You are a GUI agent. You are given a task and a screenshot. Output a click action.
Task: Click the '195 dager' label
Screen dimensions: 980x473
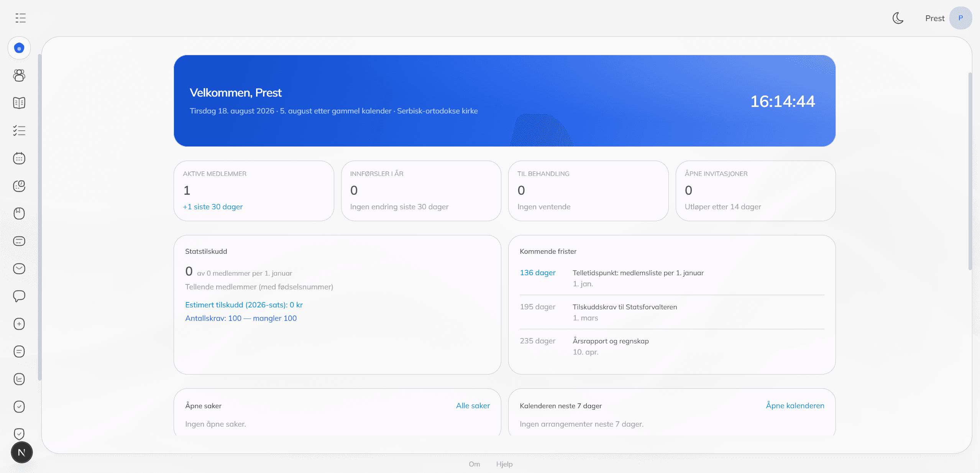pyautogui.click(x=537, y=307)
